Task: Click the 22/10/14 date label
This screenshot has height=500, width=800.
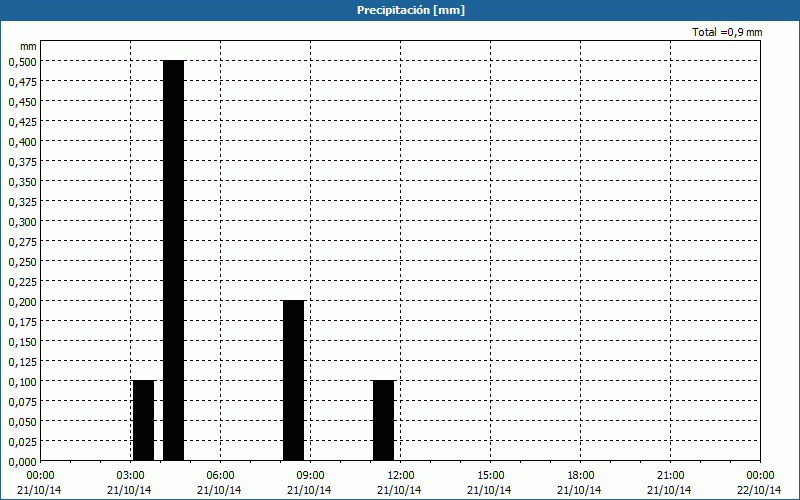Action: pyautogui.click(x=760, y=490)
